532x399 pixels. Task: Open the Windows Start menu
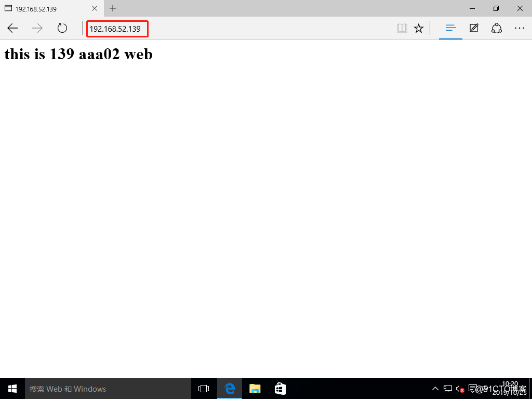[12, 389]
